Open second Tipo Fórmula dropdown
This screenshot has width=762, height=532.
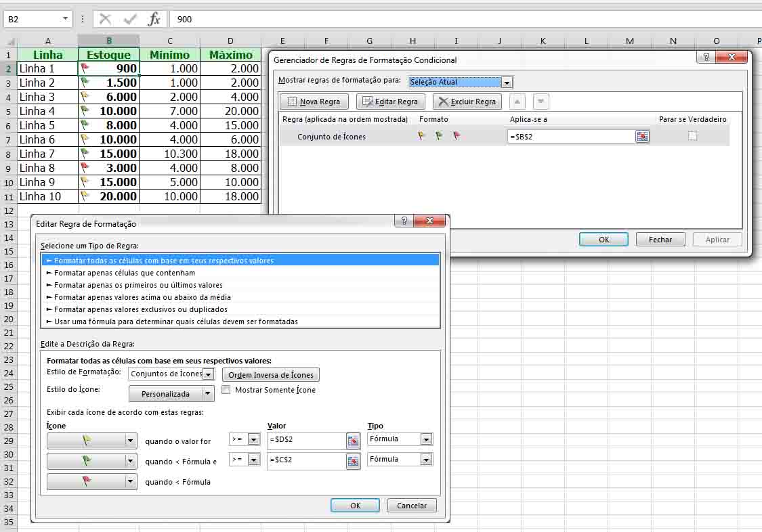(x=426, y=460)
